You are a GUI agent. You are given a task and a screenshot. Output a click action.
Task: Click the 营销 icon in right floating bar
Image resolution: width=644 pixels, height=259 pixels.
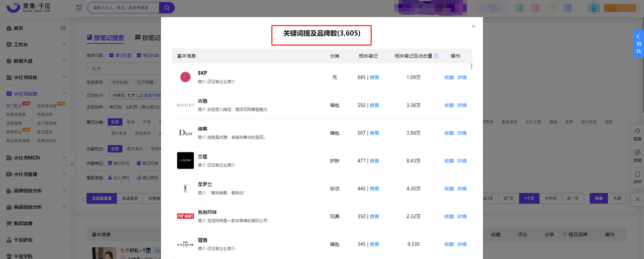point(637,155)
